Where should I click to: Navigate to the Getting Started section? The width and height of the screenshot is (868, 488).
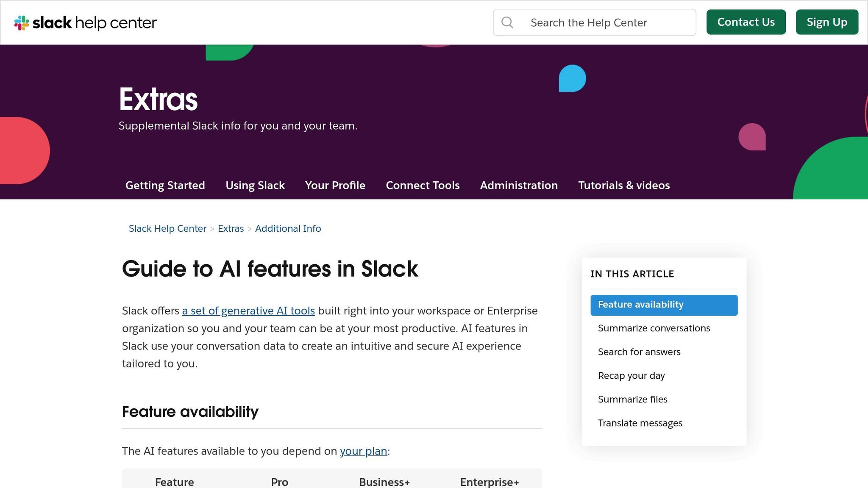click(x=165, y=185)
